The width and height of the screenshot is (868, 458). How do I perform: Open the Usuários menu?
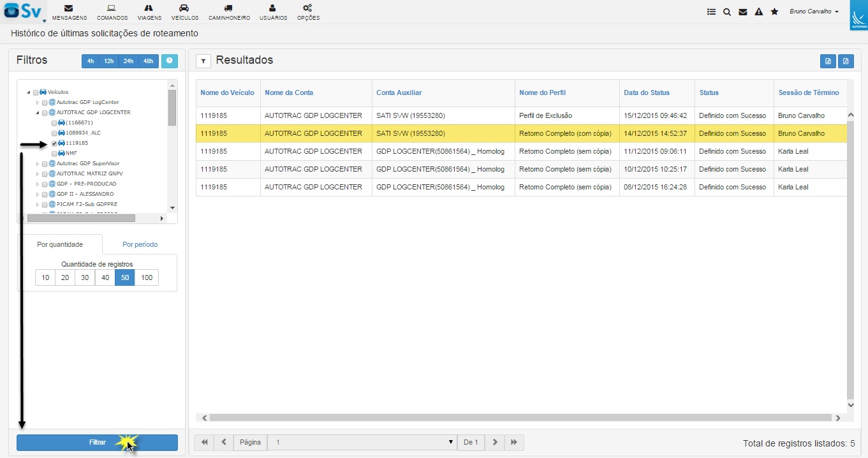(x=273, y=12)
